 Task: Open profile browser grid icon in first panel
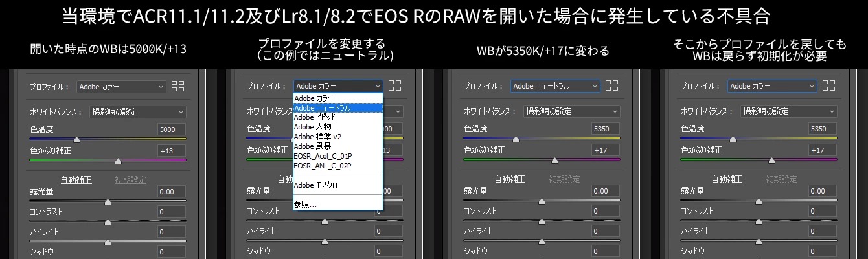[x=178, y=85]
